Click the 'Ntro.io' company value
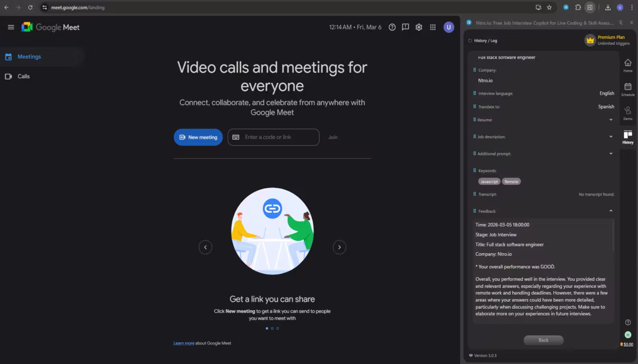 (x=485, y=81)
